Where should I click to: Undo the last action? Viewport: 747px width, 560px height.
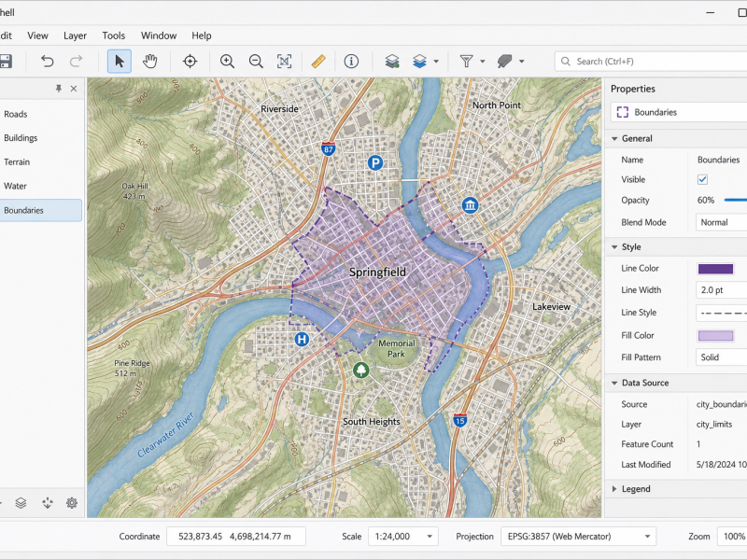coord(47,61)
